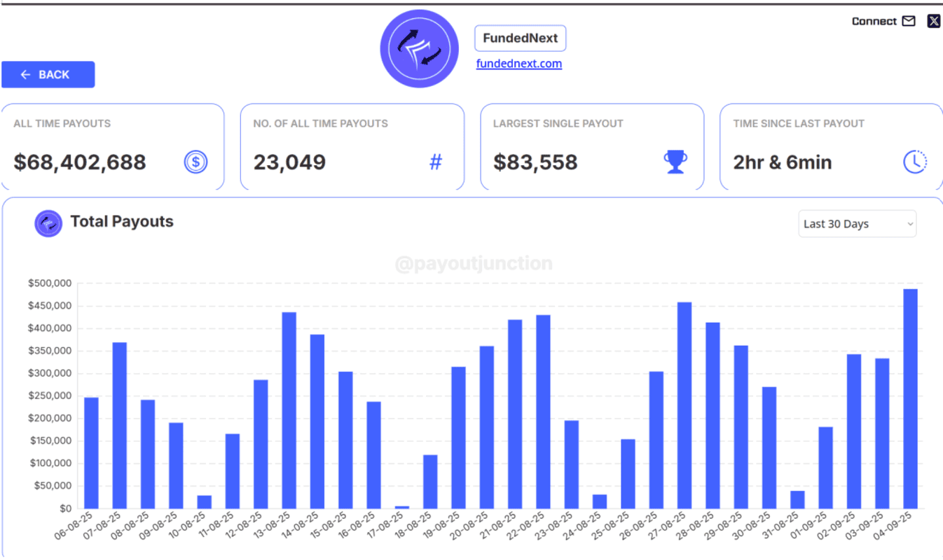Open the Last 30 Days dropdown
The width and height of the screenshot is (943, 560).
[857, 224]
